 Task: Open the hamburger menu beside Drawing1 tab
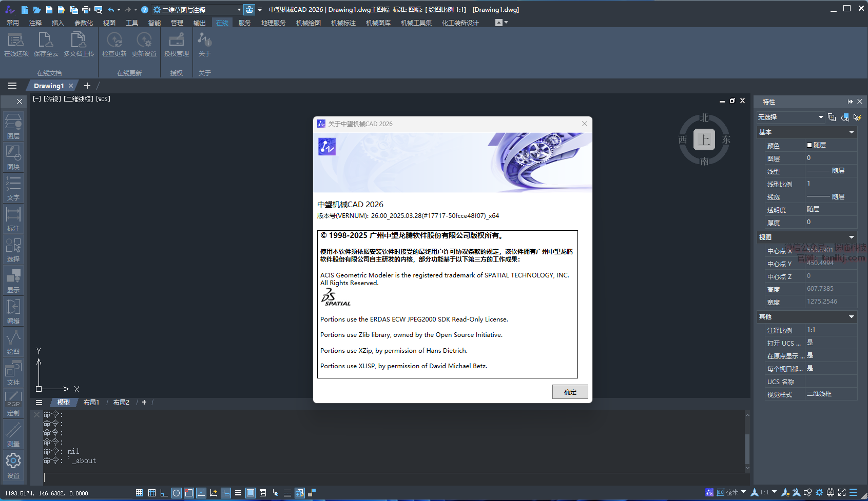[12, 86]
